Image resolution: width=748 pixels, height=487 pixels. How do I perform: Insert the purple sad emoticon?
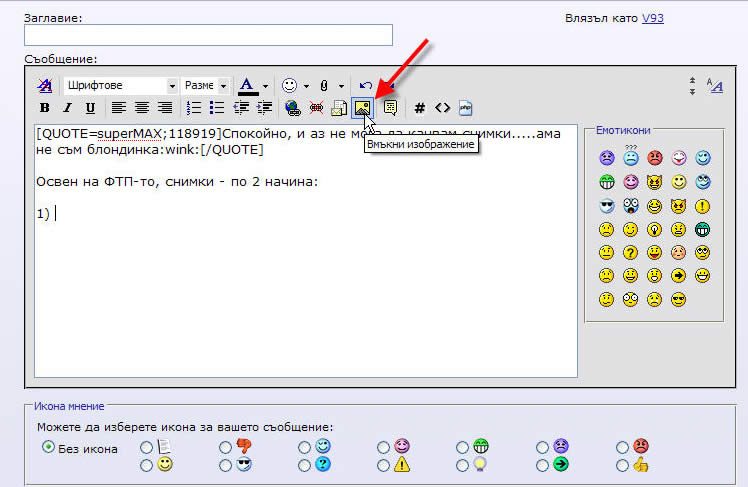(x=606, y=158)
